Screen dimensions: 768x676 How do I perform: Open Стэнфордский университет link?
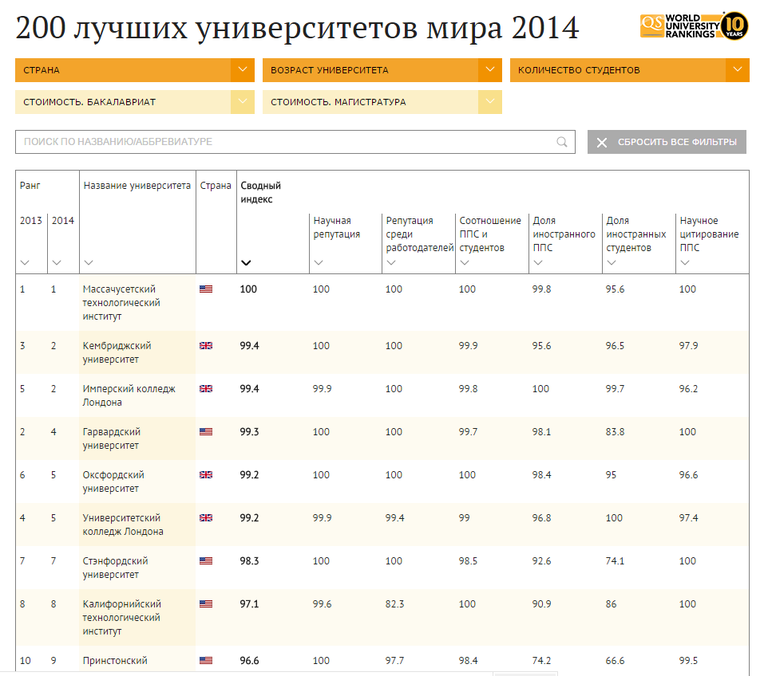coord(115,568)
